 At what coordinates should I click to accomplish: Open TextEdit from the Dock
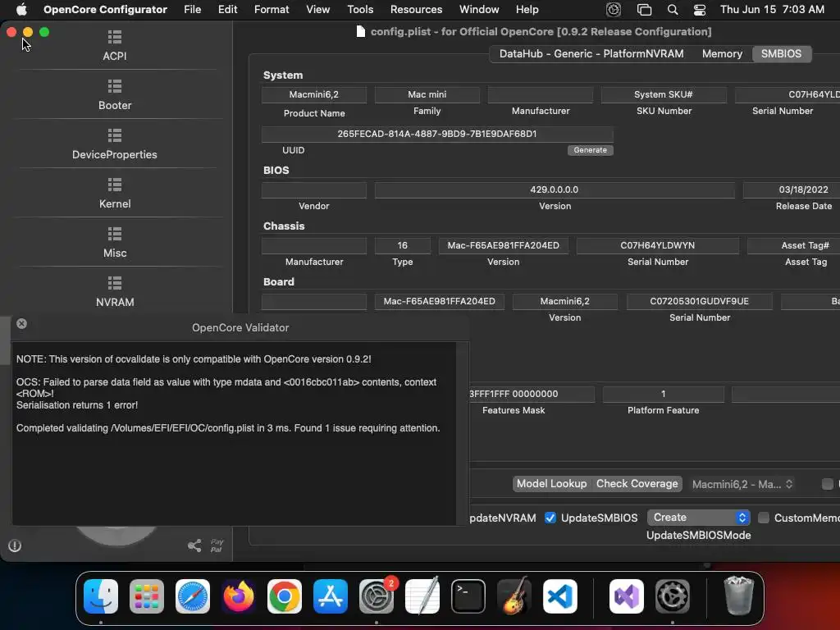pos(422,596)
